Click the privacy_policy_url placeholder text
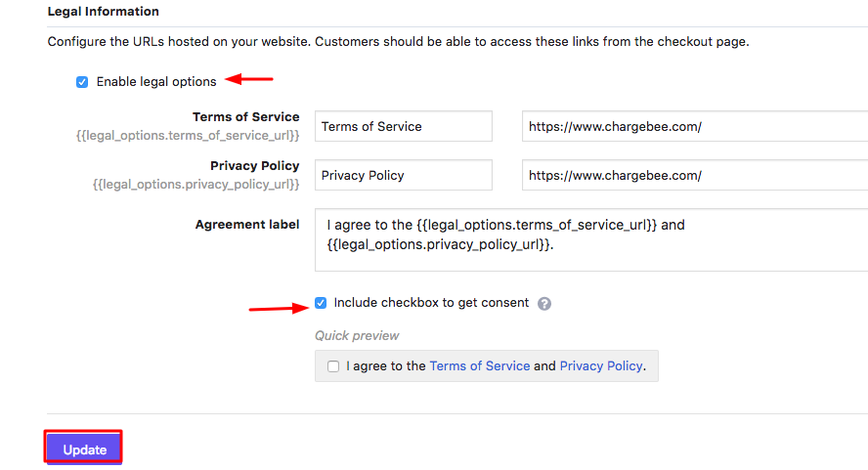Image resolution: width=868 pixels, height=470 pixels. 195,184
